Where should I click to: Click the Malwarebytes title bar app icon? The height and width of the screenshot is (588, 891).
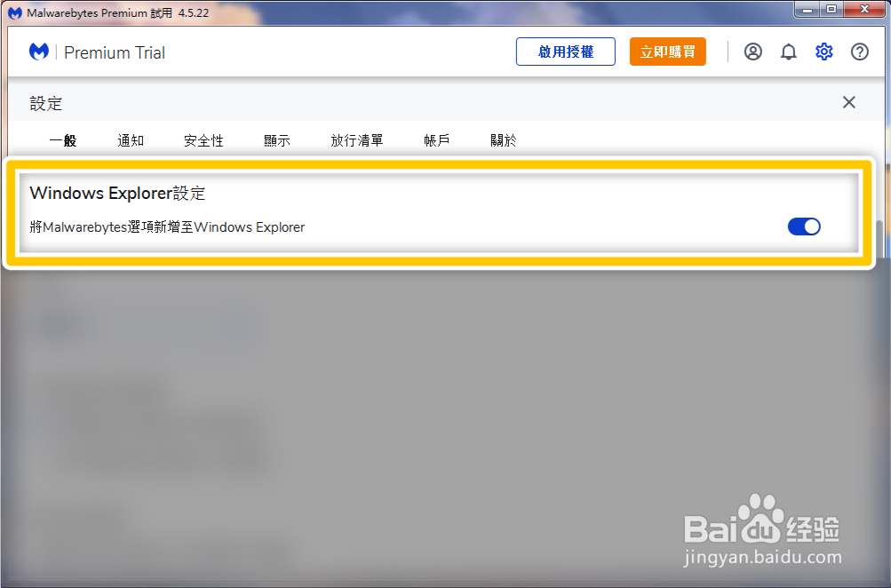(15, 12)
